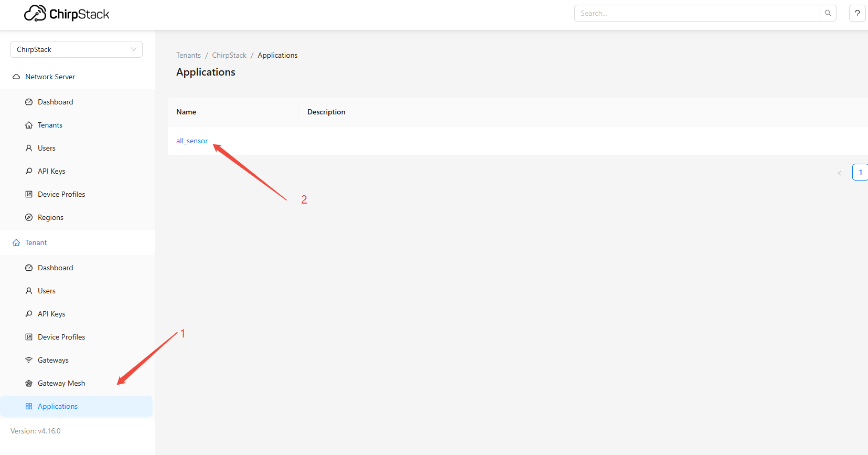The image size is (868, 455).
Task: Click the search magnifier icon button
Action: 828,13
